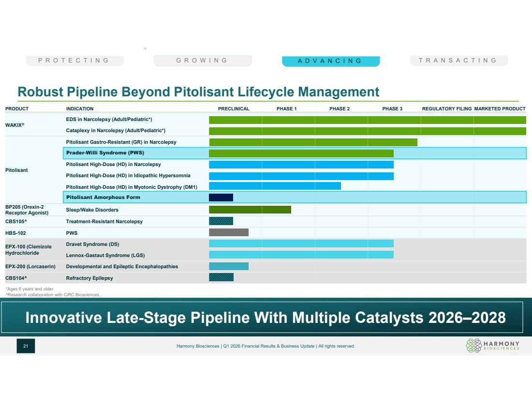
Task: Click Pitolisant Gastro-Resistant (GR) in Narcolepsy
Action: tap(121, 142)
